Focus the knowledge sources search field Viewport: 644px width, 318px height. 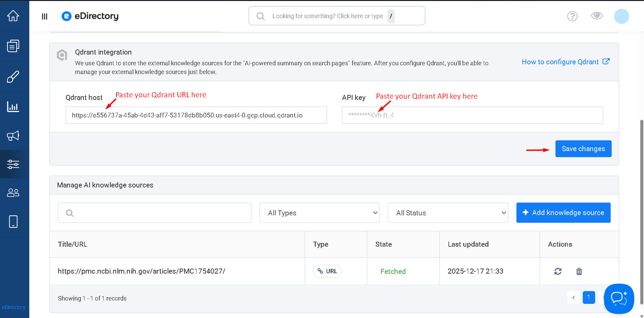(155, 213)
